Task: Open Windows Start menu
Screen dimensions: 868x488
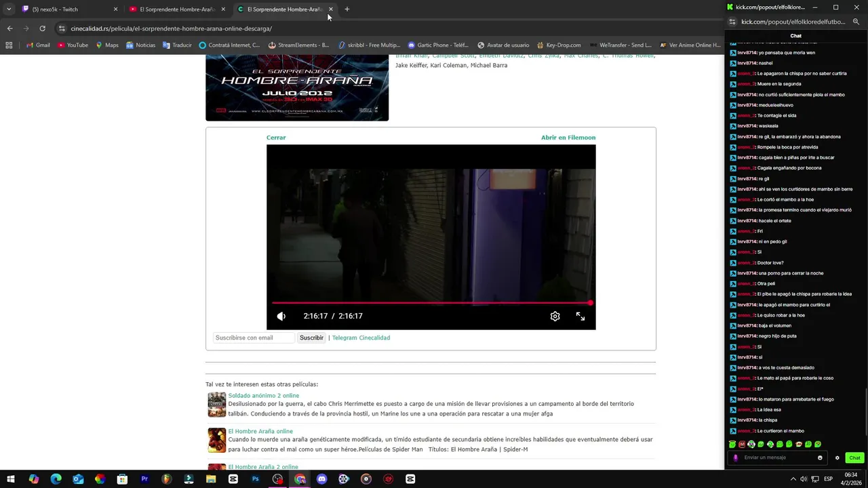Action: [x=12, y=479]
